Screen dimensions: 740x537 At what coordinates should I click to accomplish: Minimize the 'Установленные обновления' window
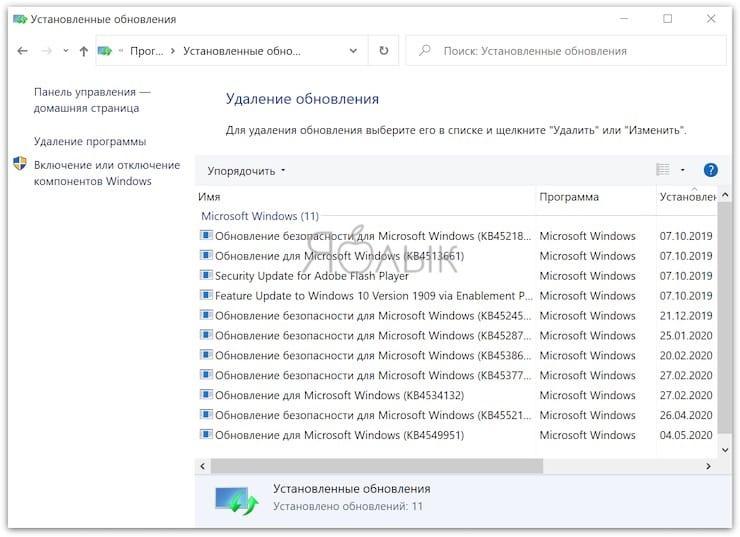624,19
